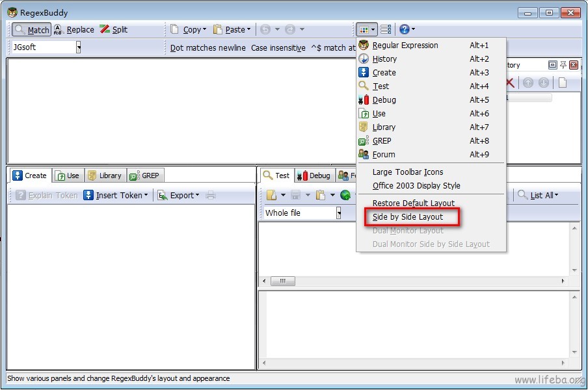
Task: Switch to Split mode
Action: coord(114,30)
